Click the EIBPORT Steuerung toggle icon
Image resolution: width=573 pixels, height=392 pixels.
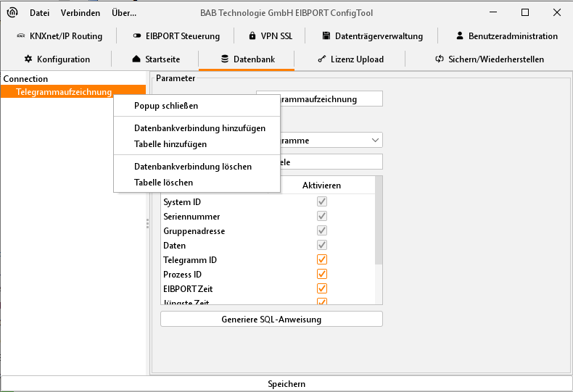tap(137, 36)
